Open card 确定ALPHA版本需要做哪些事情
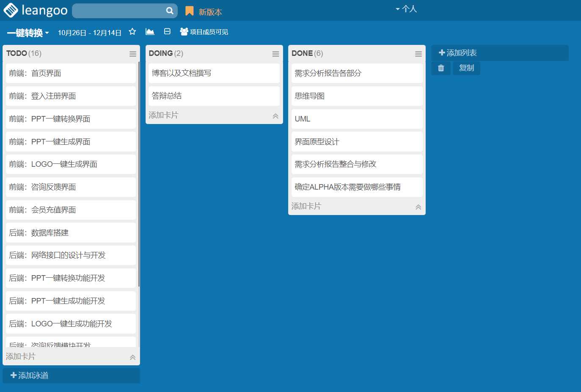The width and height of the screenshot is (581, 392). (357, 187)
